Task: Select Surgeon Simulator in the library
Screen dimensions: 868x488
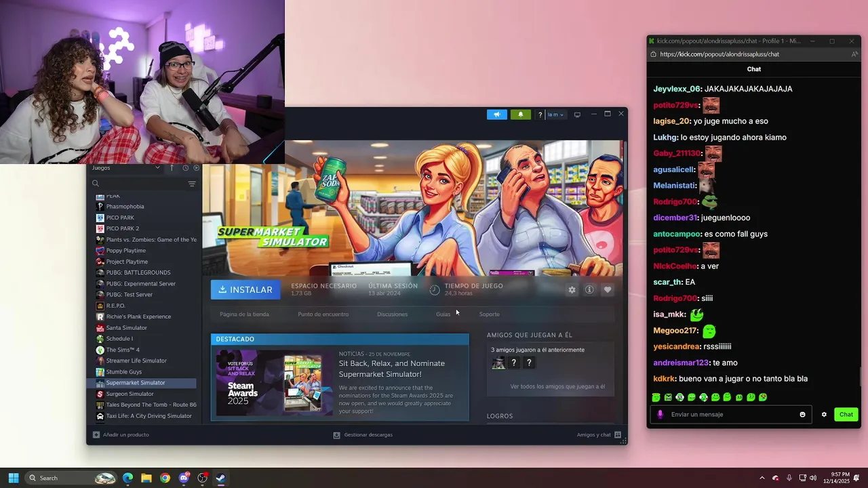Action: pyautogui.click(x=130, y=394)
